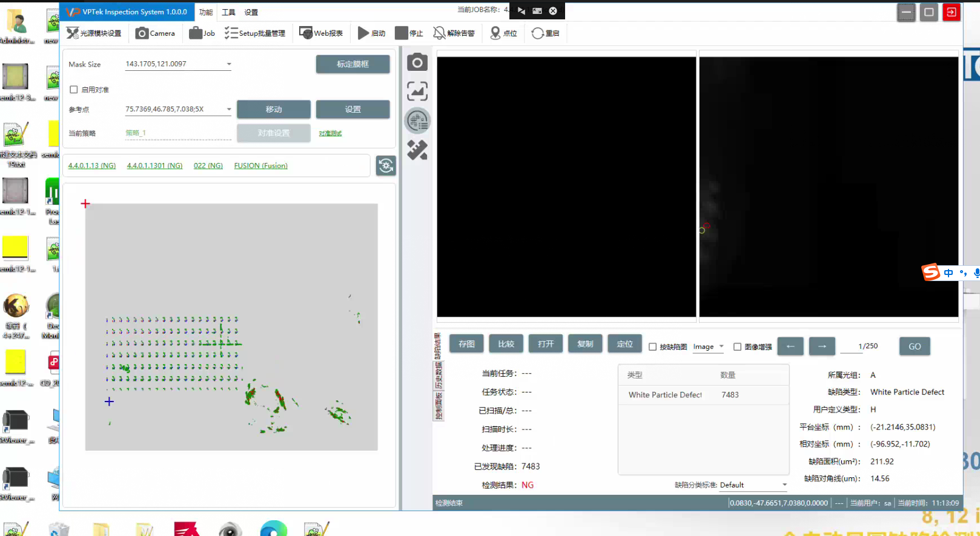The image size is (980, 536).
Task: Click the Sogou input method S icon
Action: point(931,273)
